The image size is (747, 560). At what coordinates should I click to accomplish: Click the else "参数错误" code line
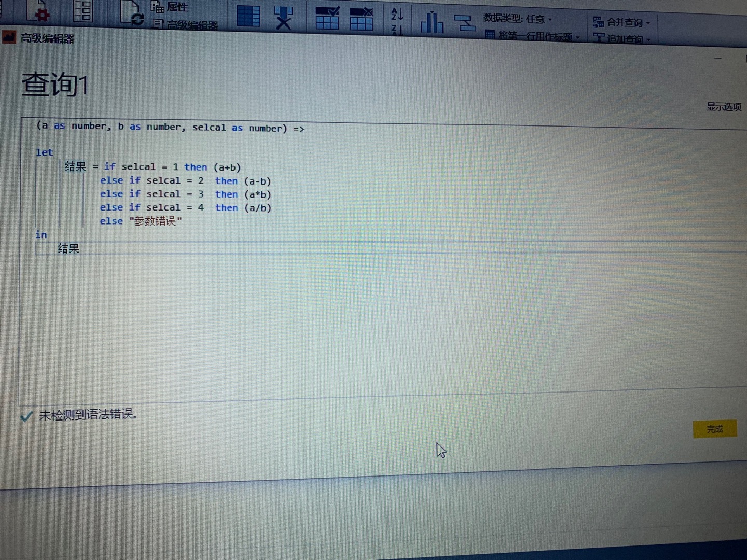point(141,221)
